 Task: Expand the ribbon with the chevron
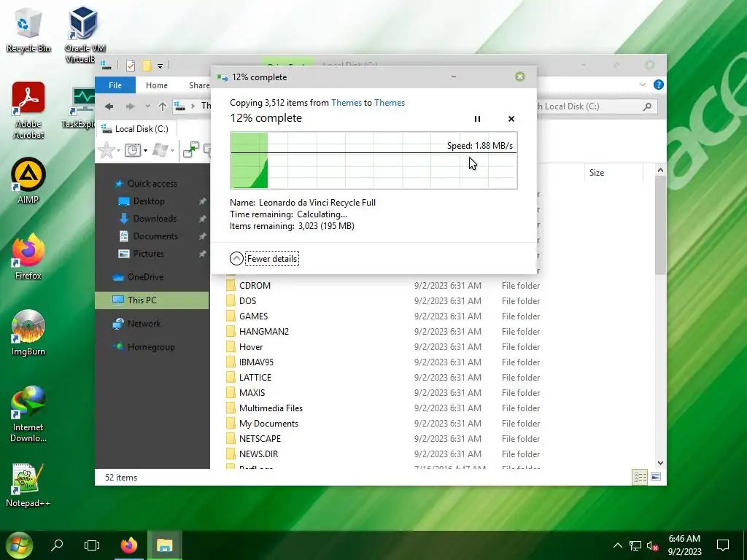pos(643,85)
